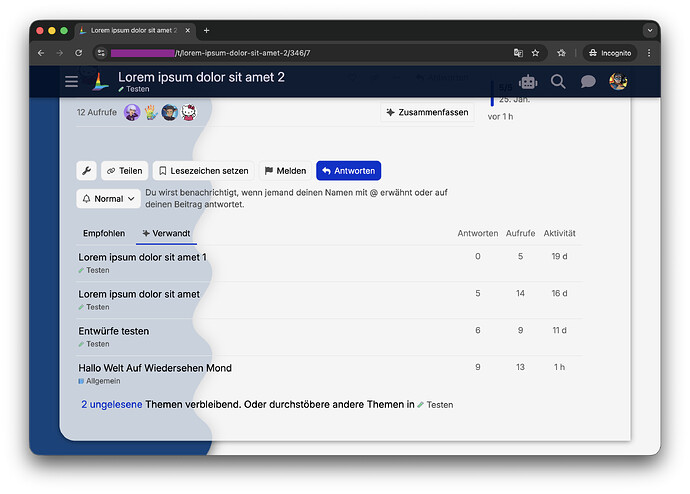Screen dimensions: 690x494
Task: Open topic Entwürfe testen
Action: coord(114,331)
